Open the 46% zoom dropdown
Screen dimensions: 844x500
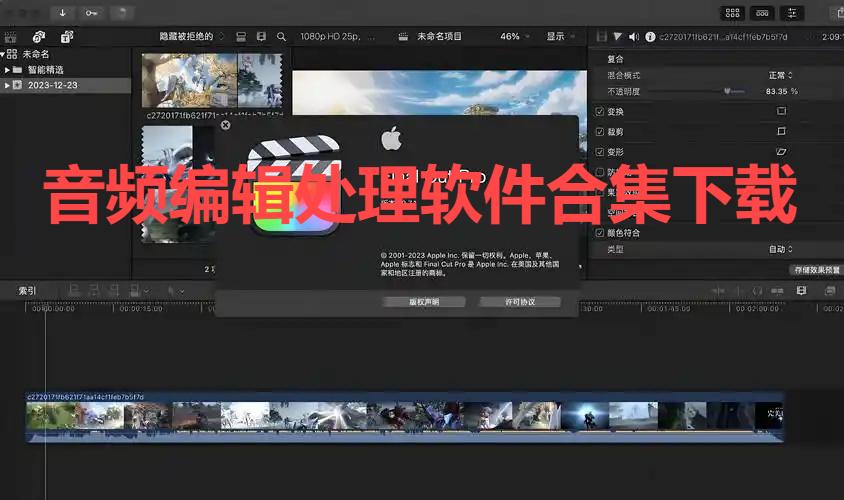(515, 37)
